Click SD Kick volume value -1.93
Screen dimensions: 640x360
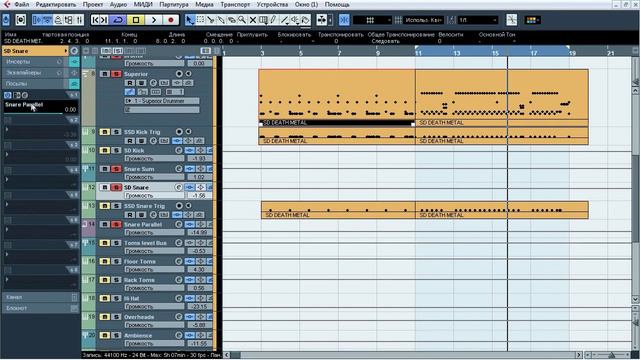point(199,158)
